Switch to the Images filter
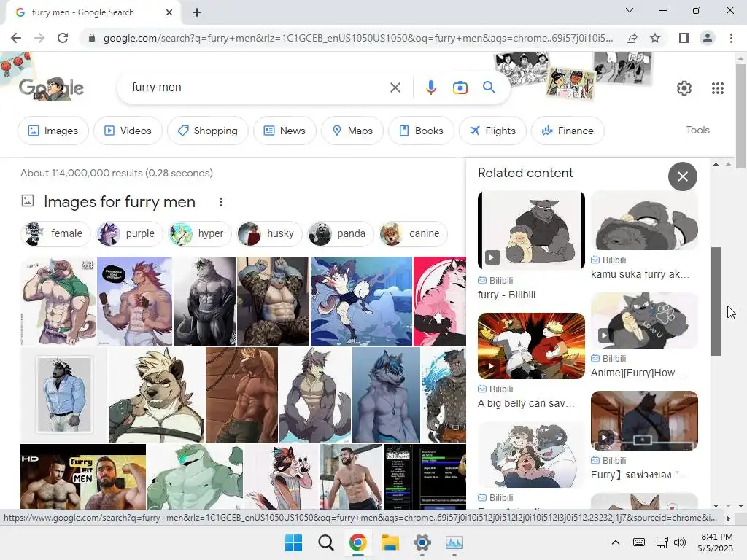This screenshot has width=747, height=560. coord(53,131)
